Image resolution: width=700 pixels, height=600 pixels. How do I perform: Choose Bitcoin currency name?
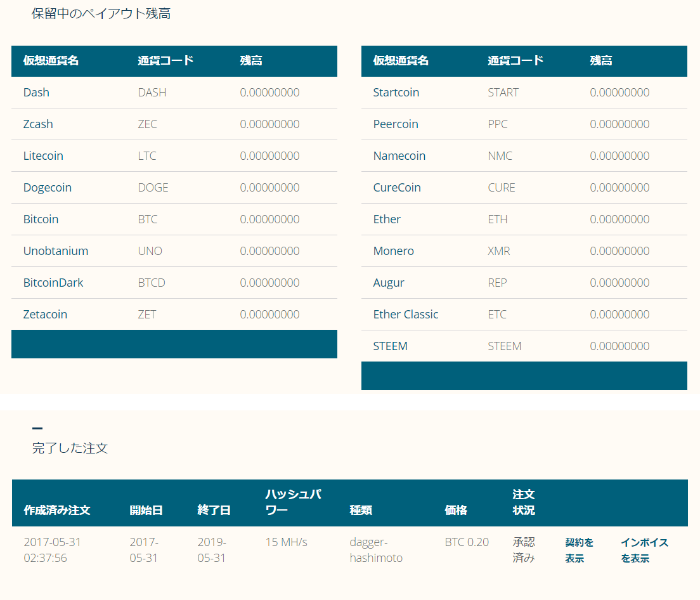click(41, 219)
